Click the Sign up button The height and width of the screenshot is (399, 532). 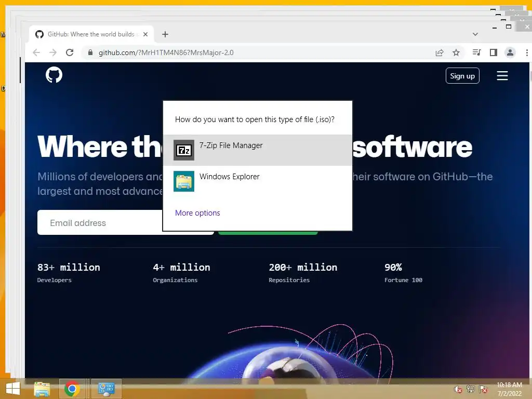(x=462, y=76)
